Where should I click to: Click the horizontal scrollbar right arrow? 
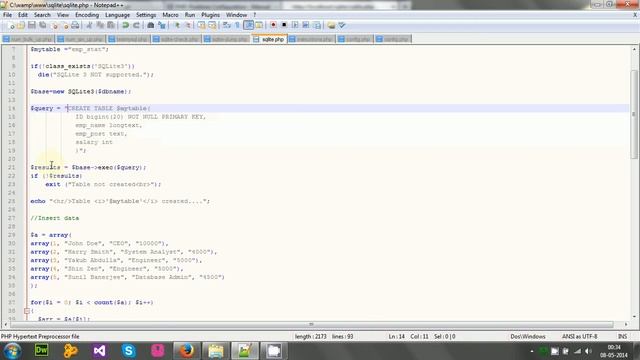pyautogui.click(x=626, y=324)
